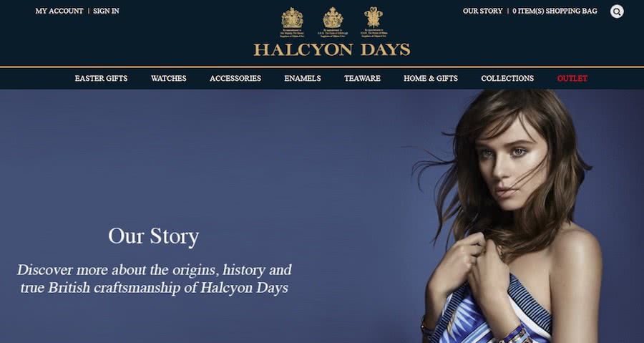This screenshot has width=644, height=343.
Task: Click the Prince of Wales feathers crest
Action: click(374, 22)
